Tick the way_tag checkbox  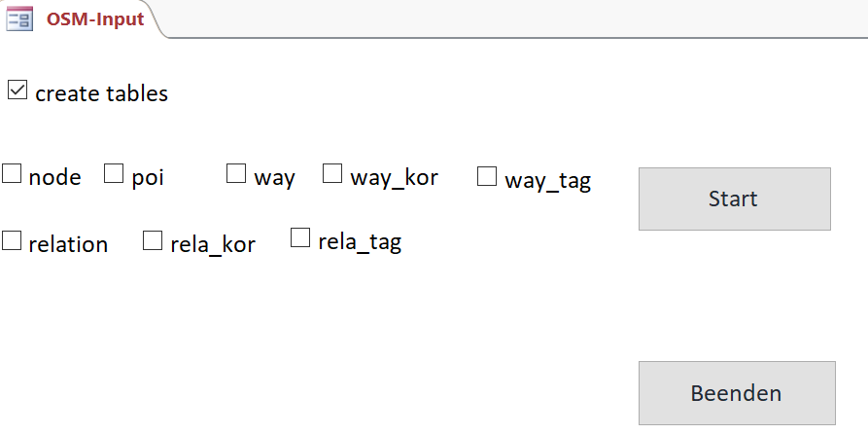click(x=487, y=176)
